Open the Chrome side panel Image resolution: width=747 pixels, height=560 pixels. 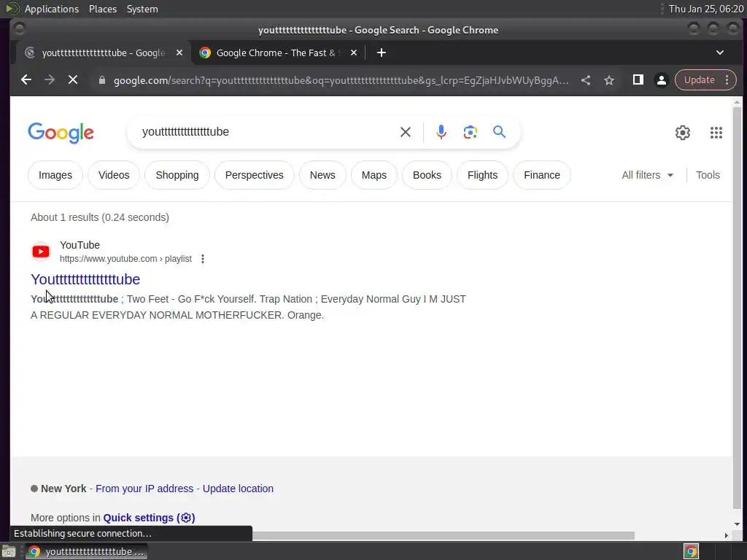(x=638, y=80)
